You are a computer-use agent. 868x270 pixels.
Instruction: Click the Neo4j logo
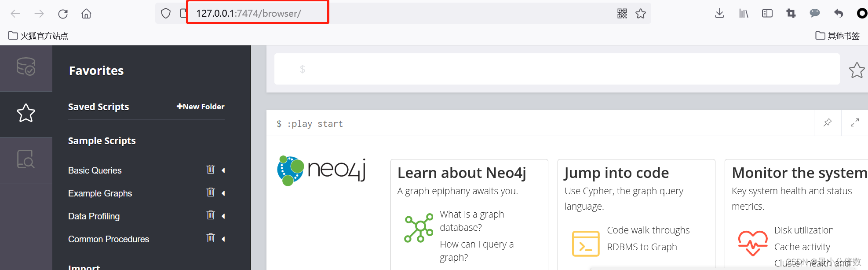coord(321,170)
